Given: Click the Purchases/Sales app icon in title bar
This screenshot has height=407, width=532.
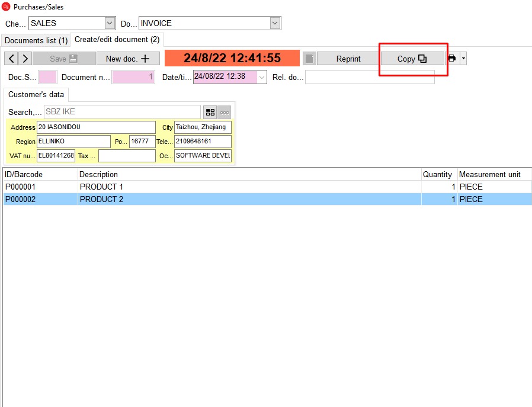Looking at the screenshot, I should [x=7, y=7].
